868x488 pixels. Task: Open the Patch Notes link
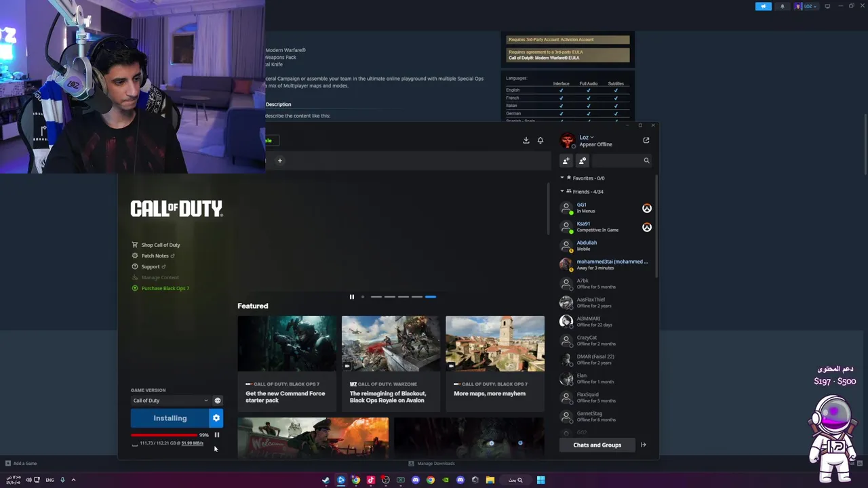coord(155,256)
